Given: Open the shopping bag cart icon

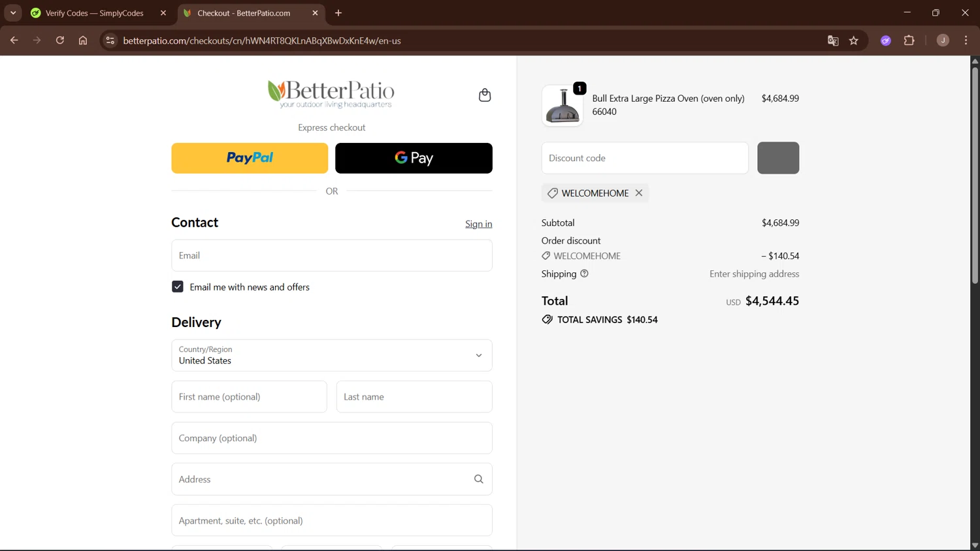Looking at the screenshot, I should [485, 95].
